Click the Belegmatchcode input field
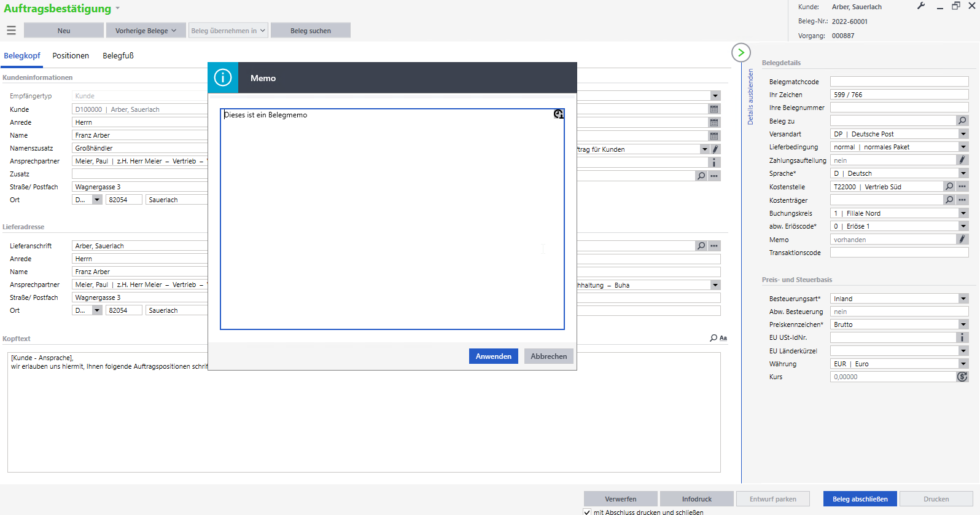Image resolution: width=980 pixels, height=515 pixels. click(900, 82)
